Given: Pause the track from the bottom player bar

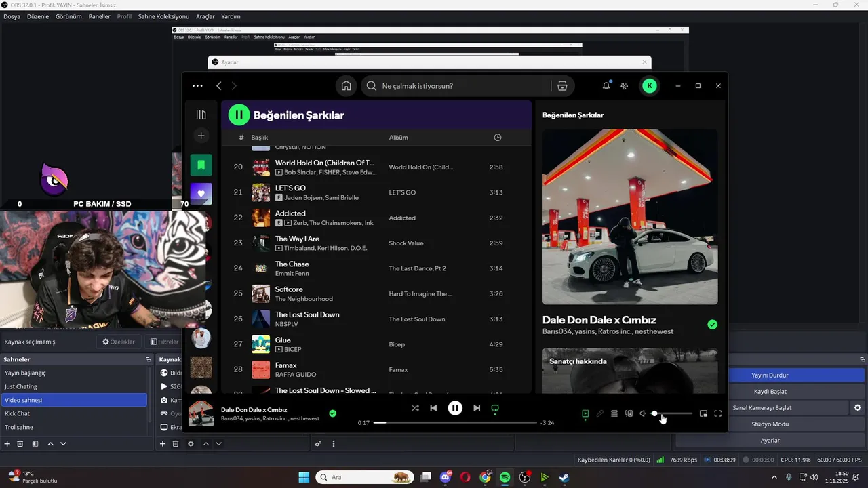Looking at the screenshot, I should click(x=455, y=408).
